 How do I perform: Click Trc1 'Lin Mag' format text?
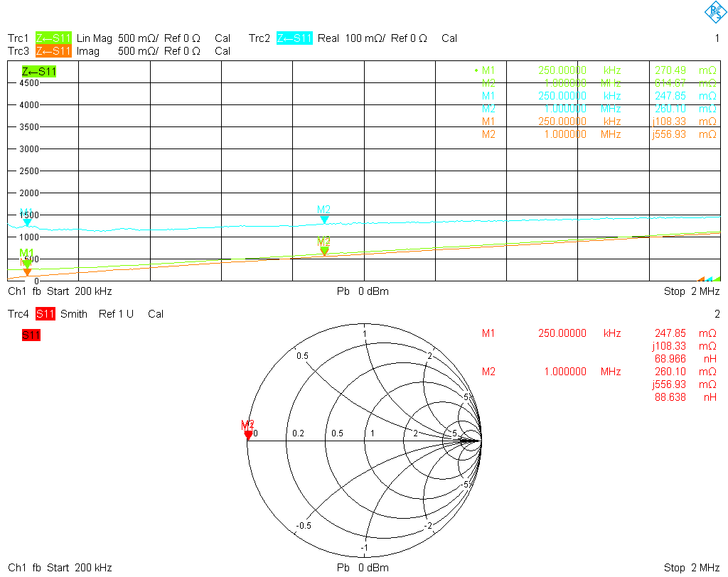(x=95, y=38)
